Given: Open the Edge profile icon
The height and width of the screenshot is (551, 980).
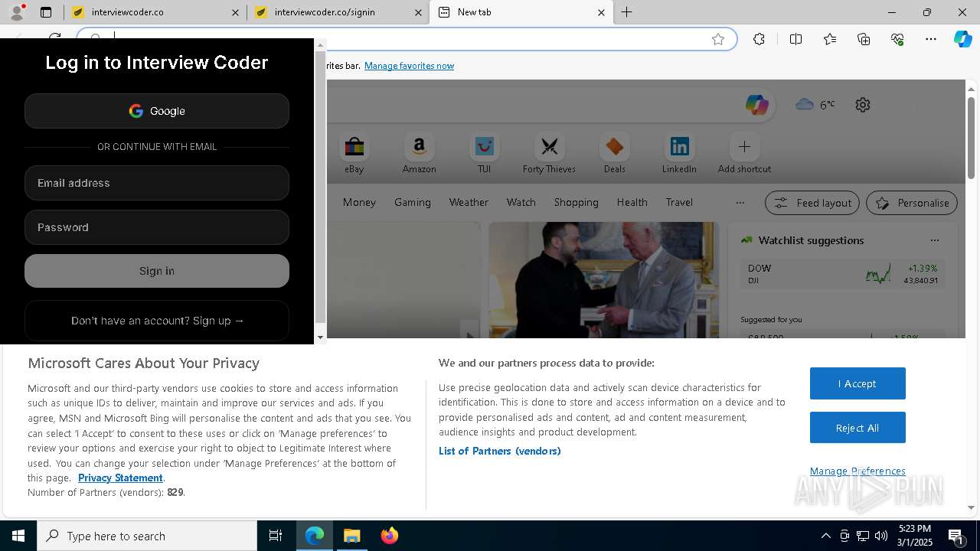Looking at the screenshot, I should (x=17, y=12).
